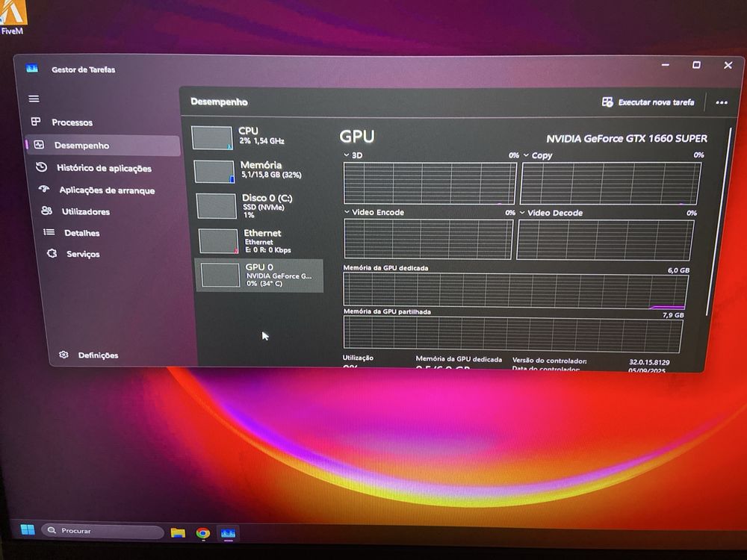This screenshot has width=747, height=560.
Task: Click the Detalhes list icon
Action: [49, 232]
